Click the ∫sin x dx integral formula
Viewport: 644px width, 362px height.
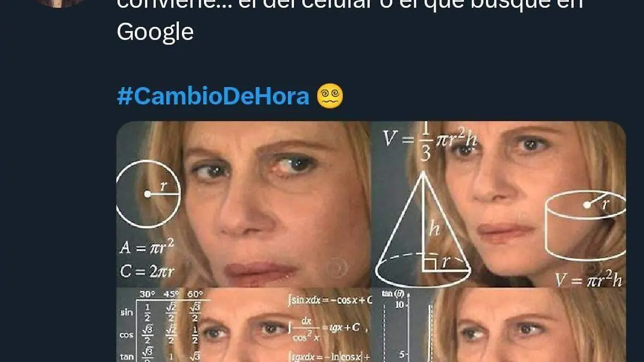pyautogui.click(x=329, y=300)
